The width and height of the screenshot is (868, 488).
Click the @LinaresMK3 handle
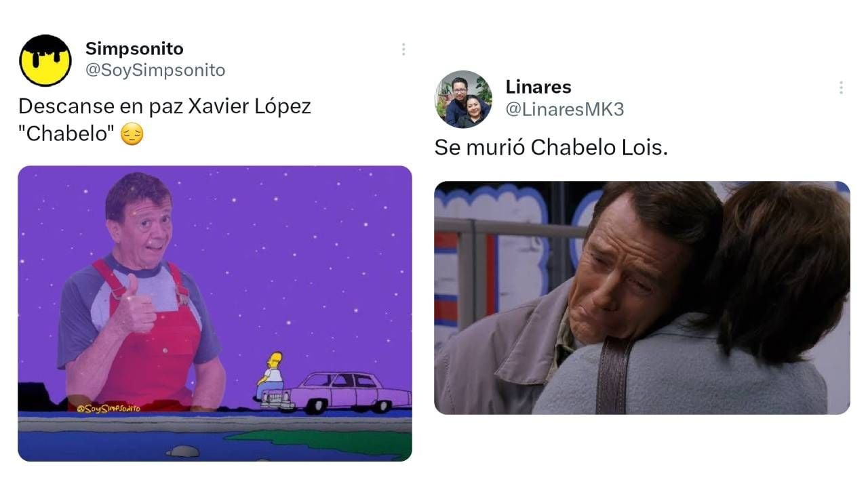pyautogui.click(x=565, y=109)
